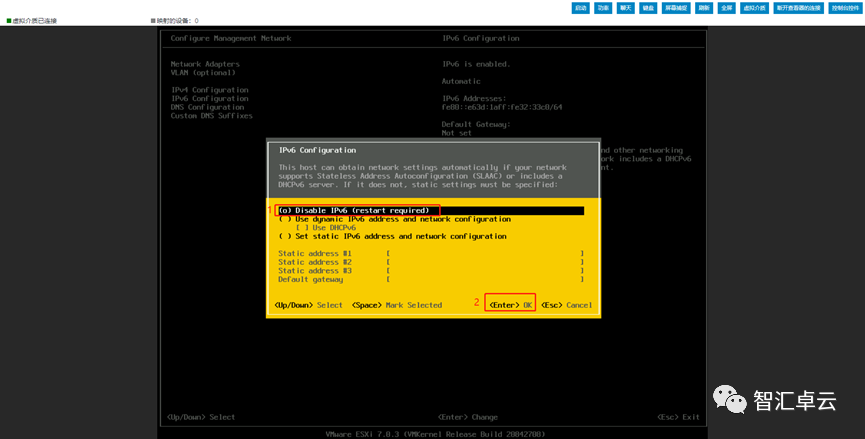Select Set static IPv6 address option
Image resolution: width=865 pixels, height=439 pixels.
tap(393, 236)
